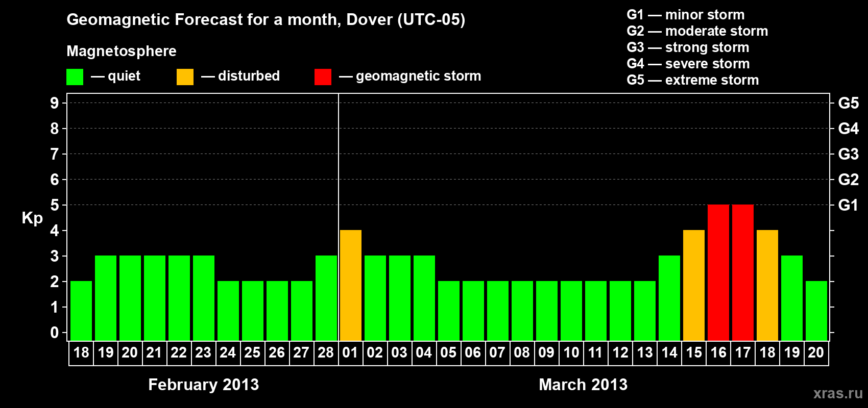This screenshot has width=868, height=408.
Task: Click the Kp axis label
Action: tap(32, 218)
